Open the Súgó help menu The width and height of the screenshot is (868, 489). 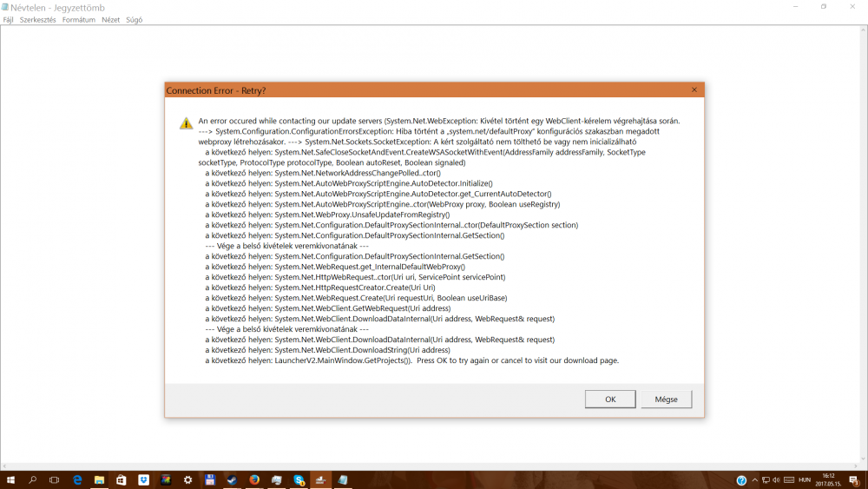(135, 20)
